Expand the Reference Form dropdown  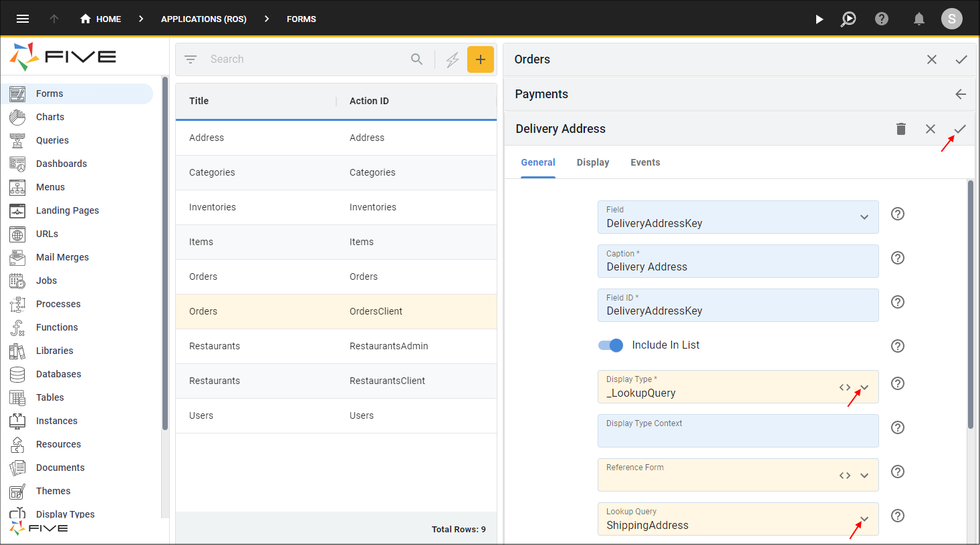(x=864, y=476)
